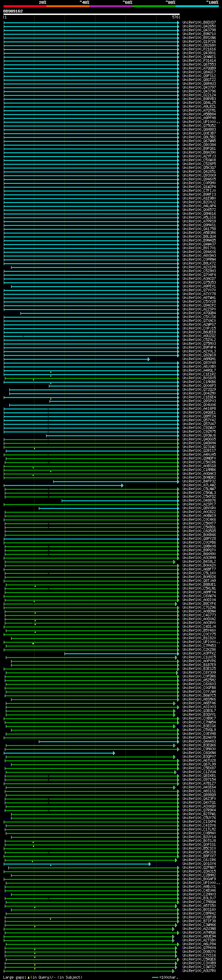
Task: Select label UniRef100_Q75U52
Action: 199,125
